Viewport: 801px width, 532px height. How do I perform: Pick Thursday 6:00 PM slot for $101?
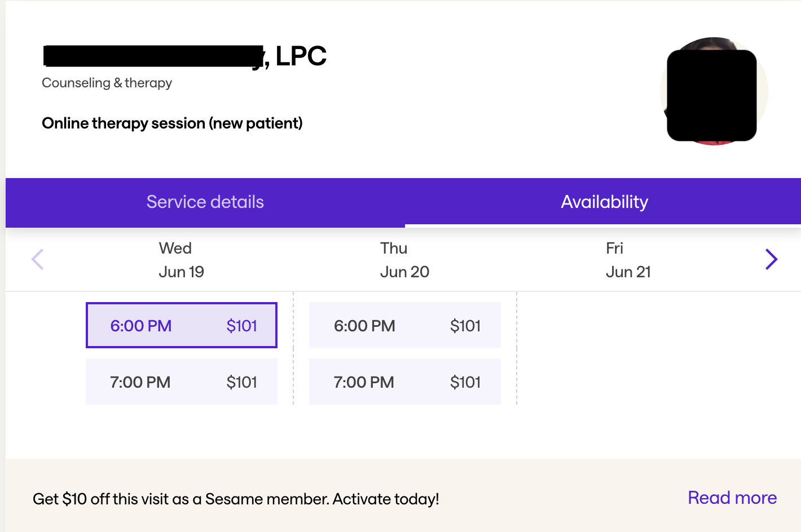point(404,325)
